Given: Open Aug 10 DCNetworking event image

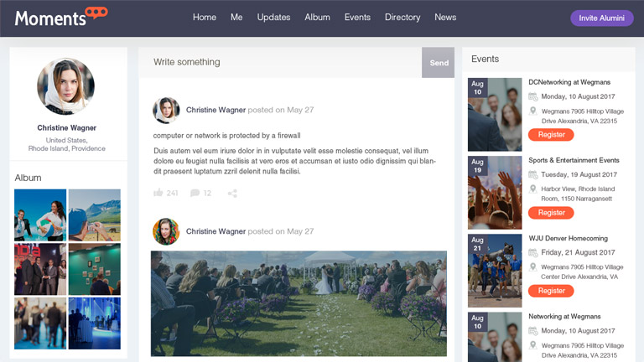Looking at the screenshot, I should click(x=495, y=115).
